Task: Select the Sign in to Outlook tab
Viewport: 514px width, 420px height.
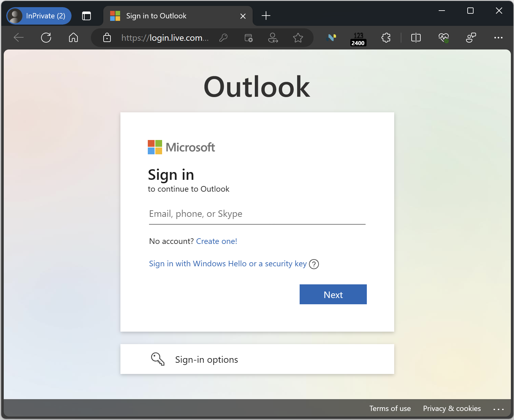Action: click(x=177, y=16)
